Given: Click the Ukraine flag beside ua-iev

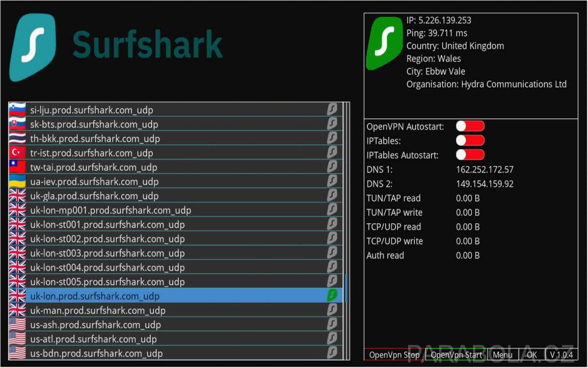Looking at the screenshot, I should 17,181.
